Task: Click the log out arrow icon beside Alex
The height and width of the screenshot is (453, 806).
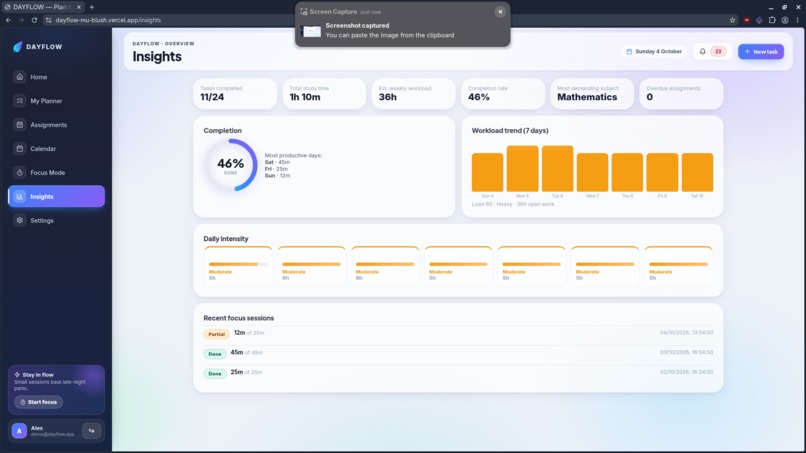Action: [x=91, y=431]
